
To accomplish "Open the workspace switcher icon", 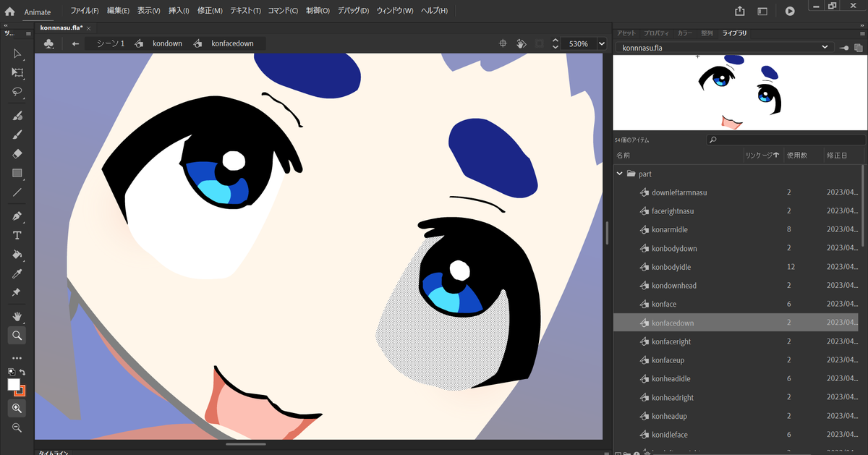I will point(762,11).
